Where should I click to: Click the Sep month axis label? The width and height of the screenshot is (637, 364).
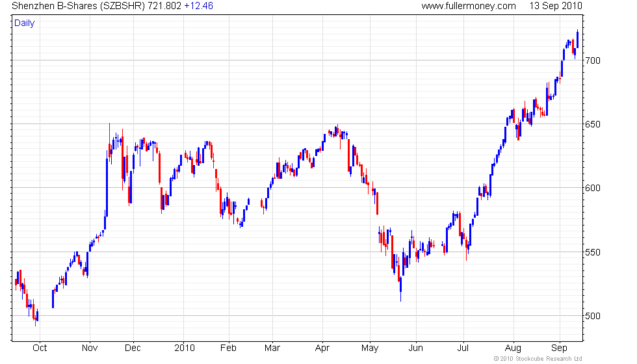point(559,348)
